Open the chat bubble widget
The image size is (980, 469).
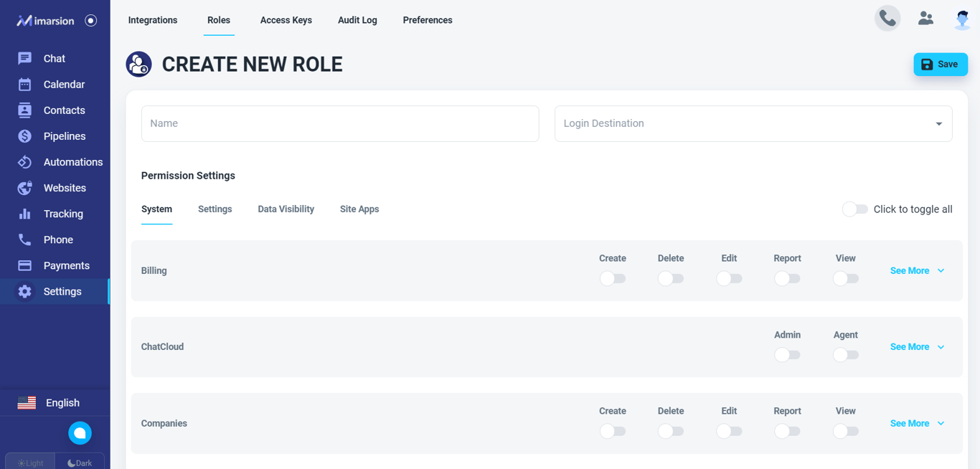pos(80,433)
